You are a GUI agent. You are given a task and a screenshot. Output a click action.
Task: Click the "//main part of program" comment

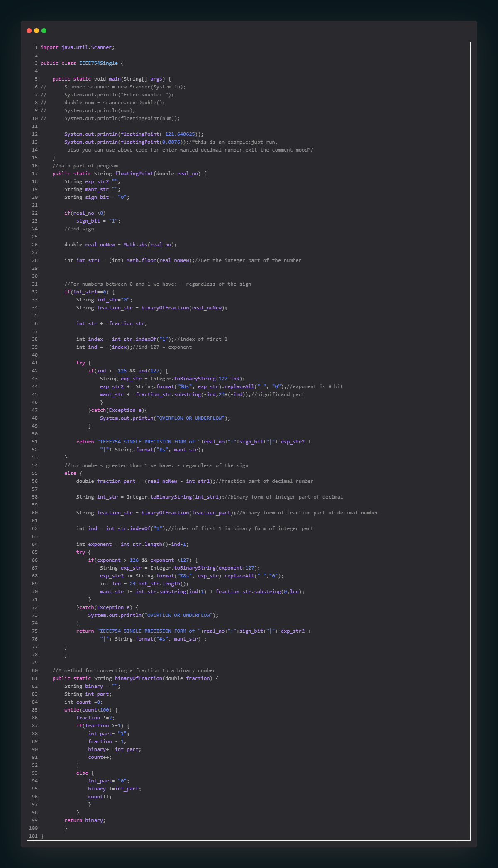(x=85, y=166)
